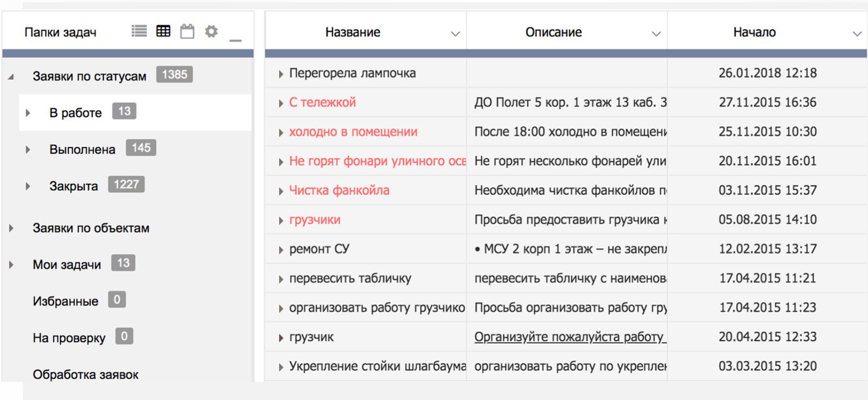The image size is (868, 400).
Task: Open overdue task 'С тележкой'
Action: pos(323,102)
